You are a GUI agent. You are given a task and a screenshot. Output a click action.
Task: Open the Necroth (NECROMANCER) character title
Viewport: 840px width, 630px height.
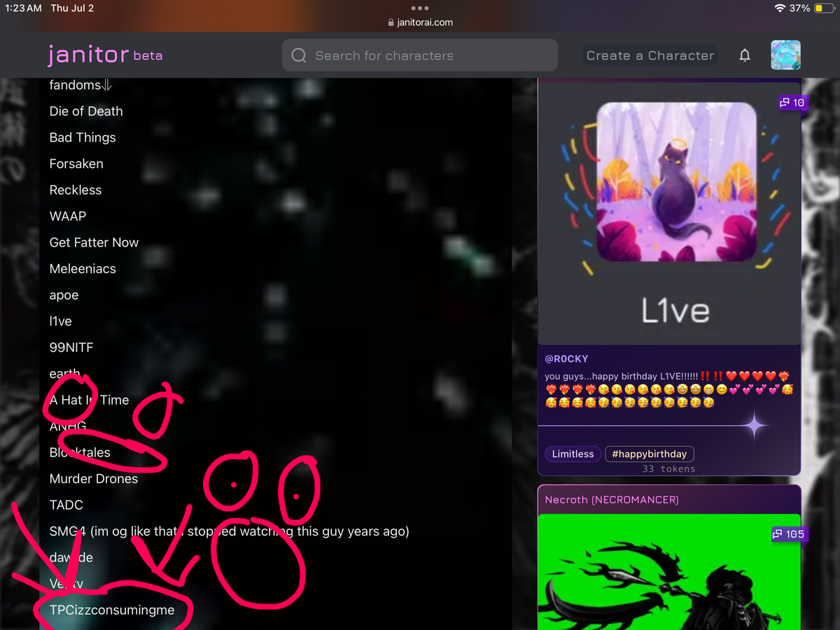[612, 500]
